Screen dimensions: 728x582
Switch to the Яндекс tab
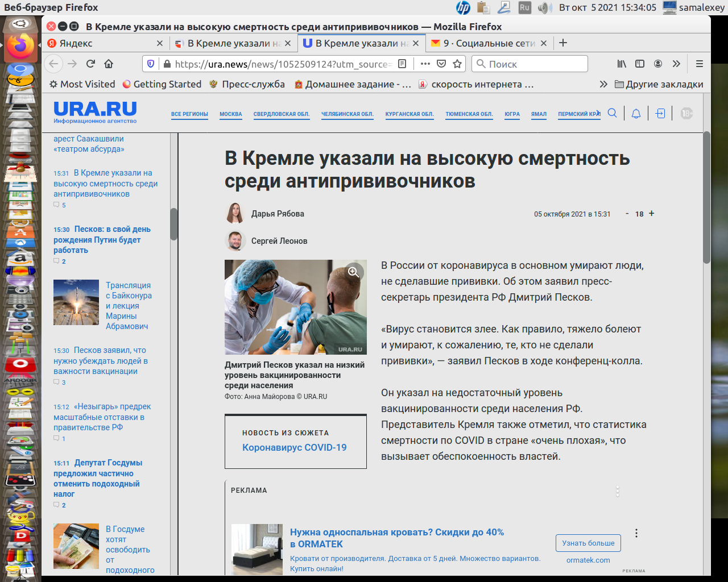coord(105,43)
